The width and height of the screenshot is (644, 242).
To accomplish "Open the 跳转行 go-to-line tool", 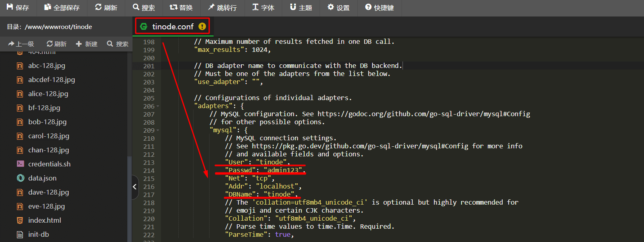I will (x=222, y=8).
